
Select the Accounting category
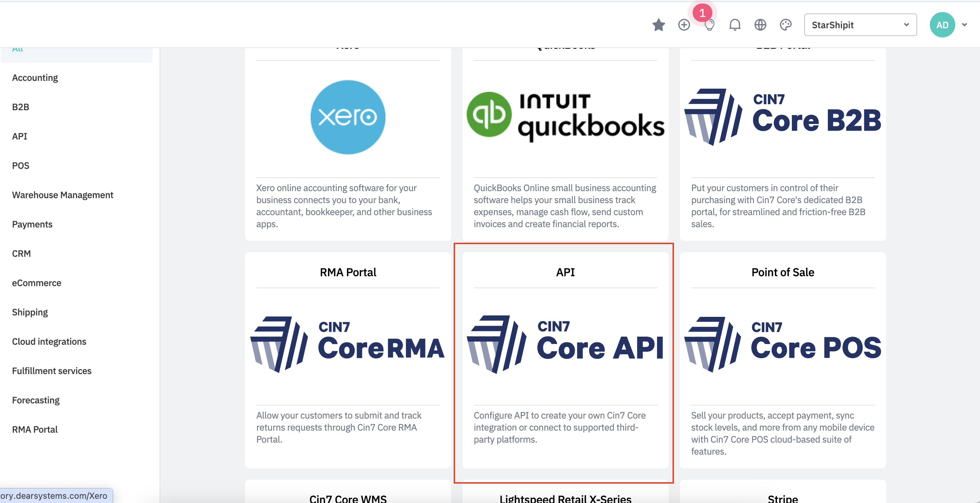click(35, 78)
